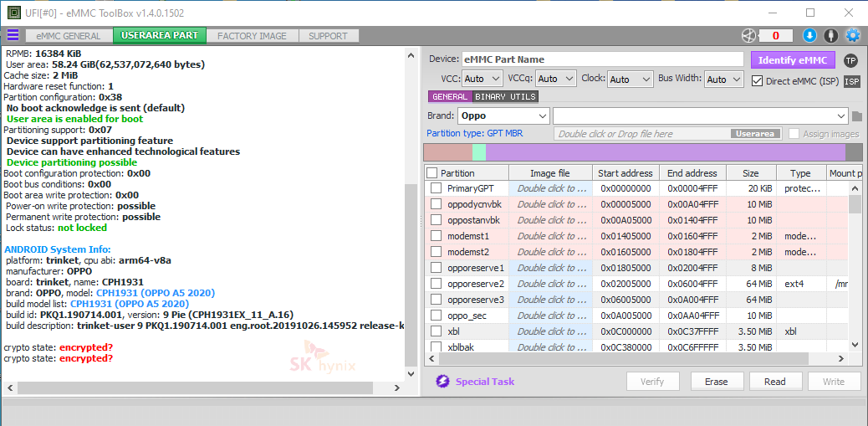
Task: Check the modemst2 partition checkbox
Action: point(437,252)
